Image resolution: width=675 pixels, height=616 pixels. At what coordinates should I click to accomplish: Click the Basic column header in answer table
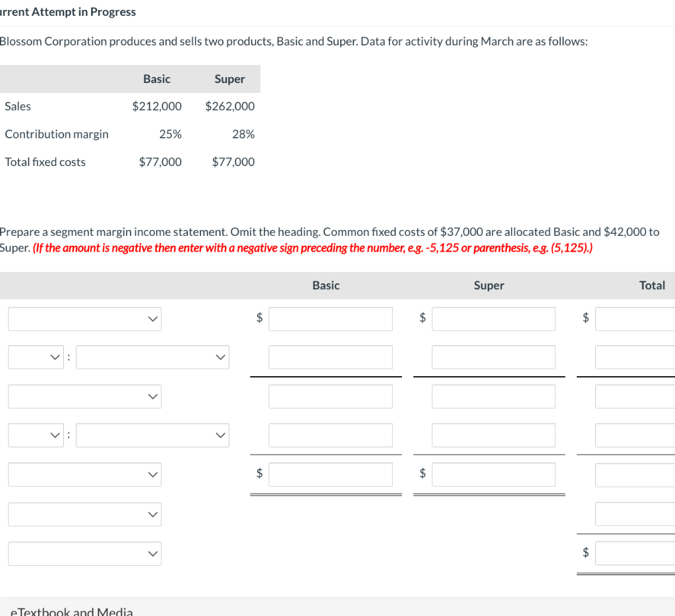point(326,286)
